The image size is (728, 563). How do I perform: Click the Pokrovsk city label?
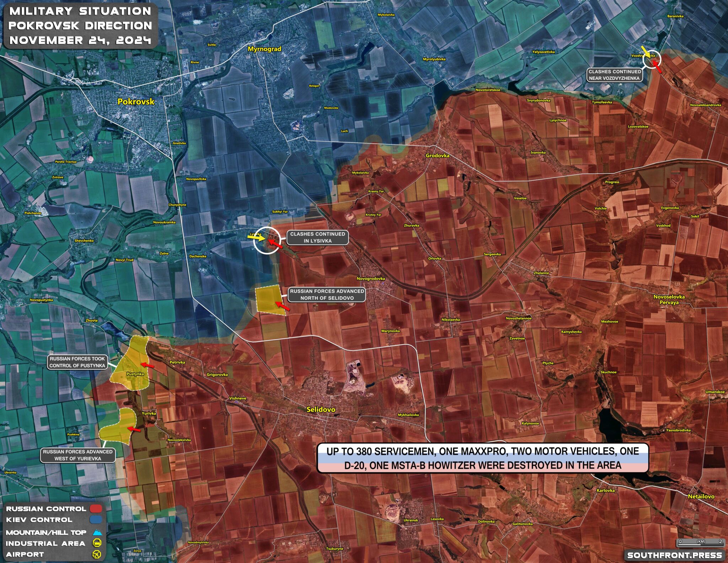[x=136, y=101]
